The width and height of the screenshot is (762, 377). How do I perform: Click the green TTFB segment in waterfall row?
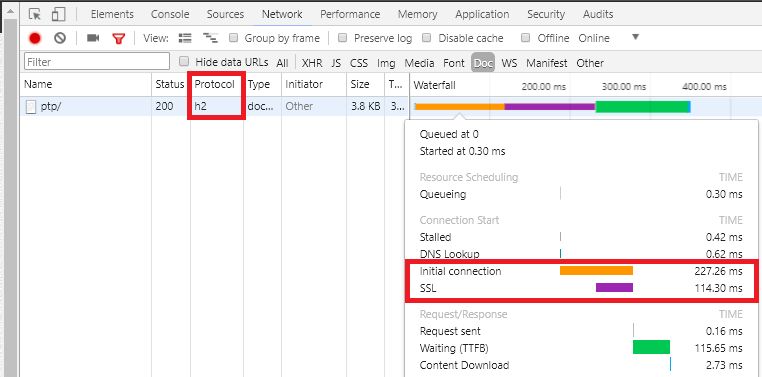[x=642, y=106]
